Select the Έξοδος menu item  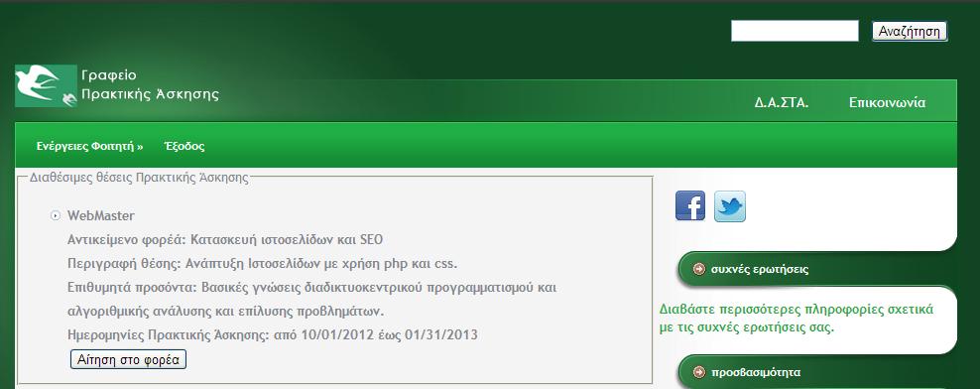[184, 146]
